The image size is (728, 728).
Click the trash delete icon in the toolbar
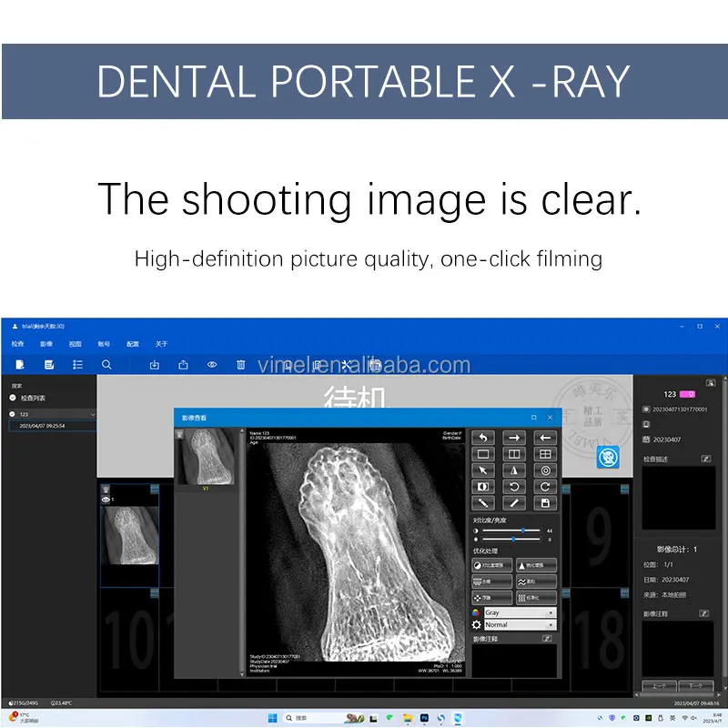[240, 364]
